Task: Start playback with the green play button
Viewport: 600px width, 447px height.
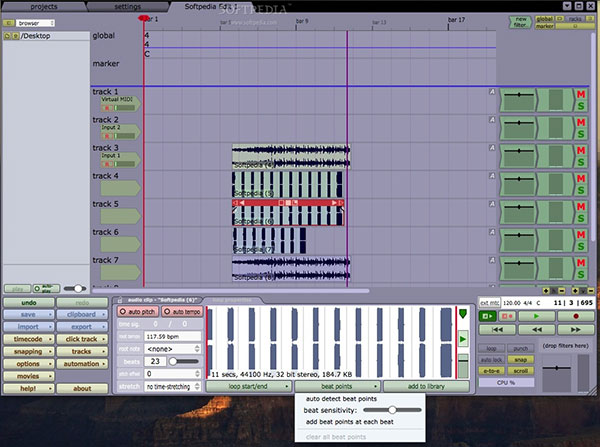Action: click(536, 316)
